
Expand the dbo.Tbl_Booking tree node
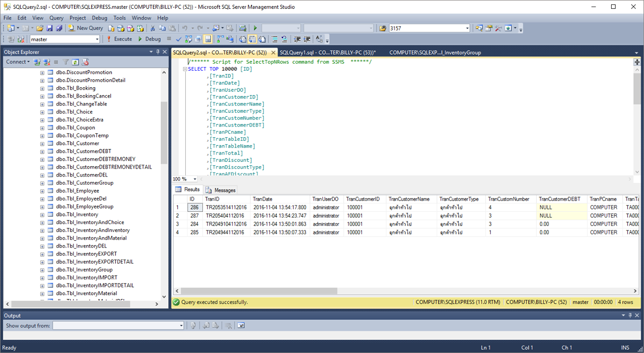click(x=42, y=88)
